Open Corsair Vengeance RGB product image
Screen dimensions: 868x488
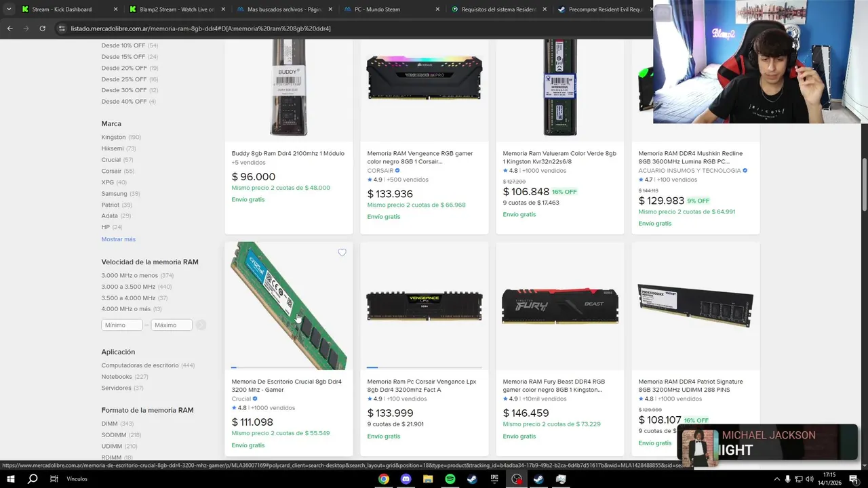point(425,77)
